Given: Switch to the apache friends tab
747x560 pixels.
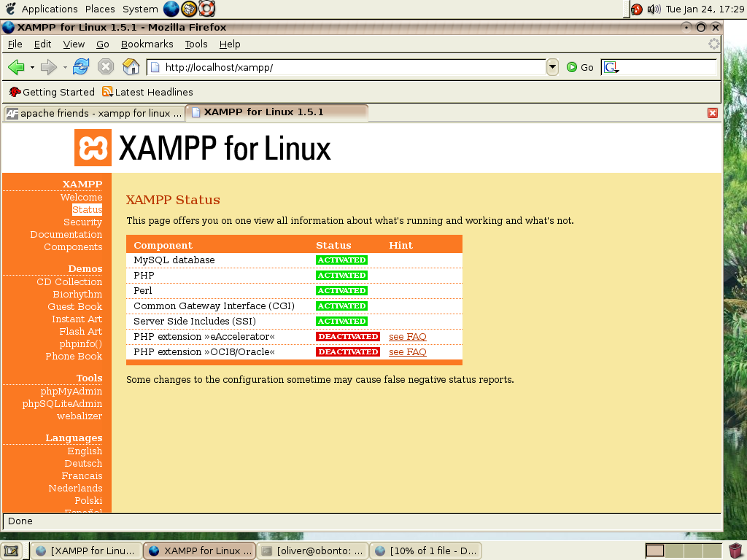Looking at the screenshot, I should (x=93, y=113).
